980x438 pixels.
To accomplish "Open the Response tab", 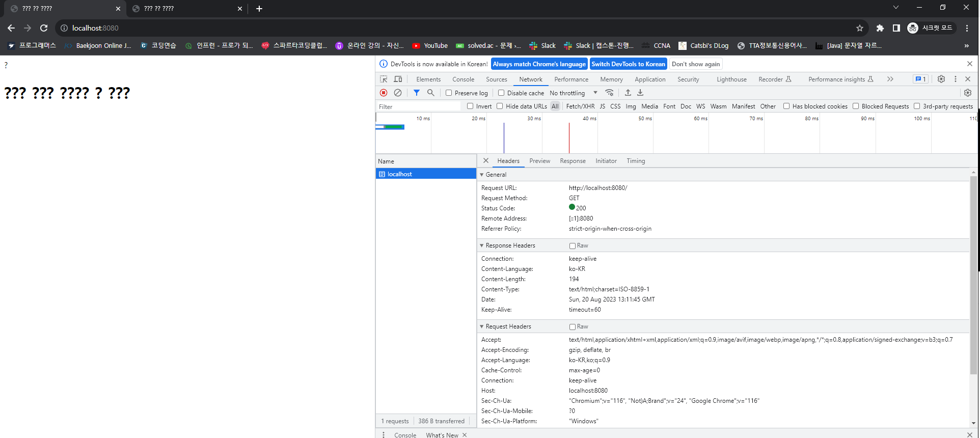I will tap(573, 161).
